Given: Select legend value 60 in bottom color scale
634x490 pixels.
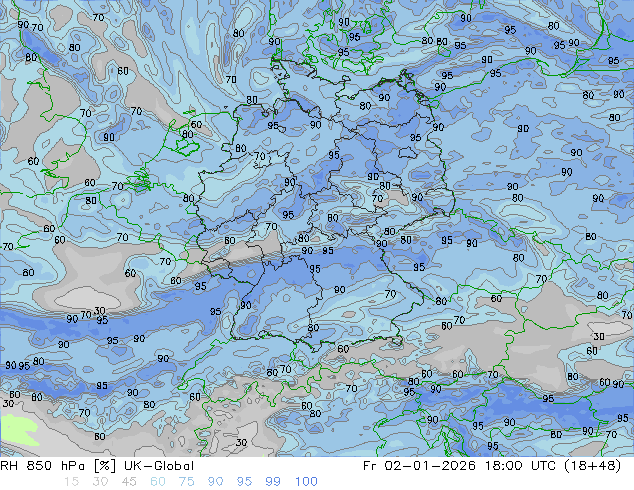Looking at the screenshot, I should (x=158, y=482).
